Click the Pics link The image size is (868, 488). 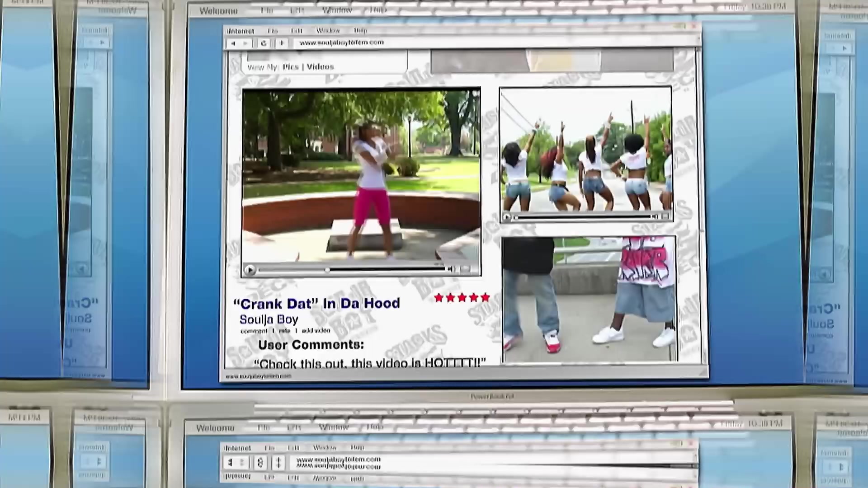coord(291,67)
